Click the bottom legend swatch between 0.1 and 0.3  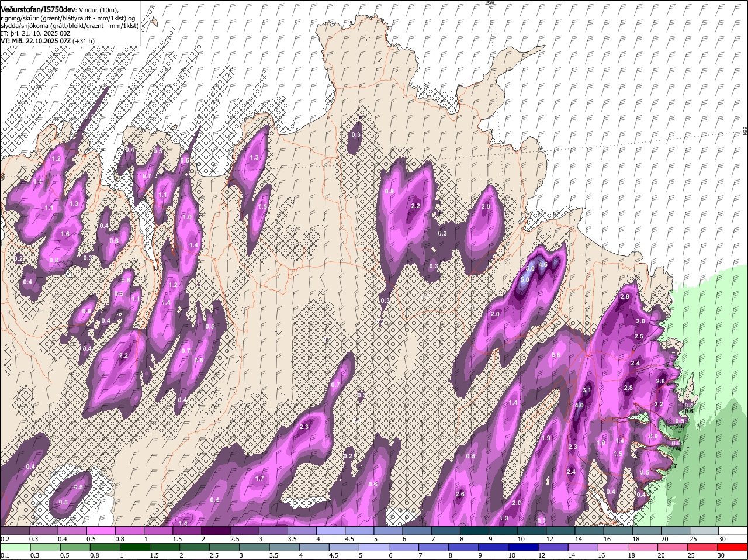(x=15, y=547)
